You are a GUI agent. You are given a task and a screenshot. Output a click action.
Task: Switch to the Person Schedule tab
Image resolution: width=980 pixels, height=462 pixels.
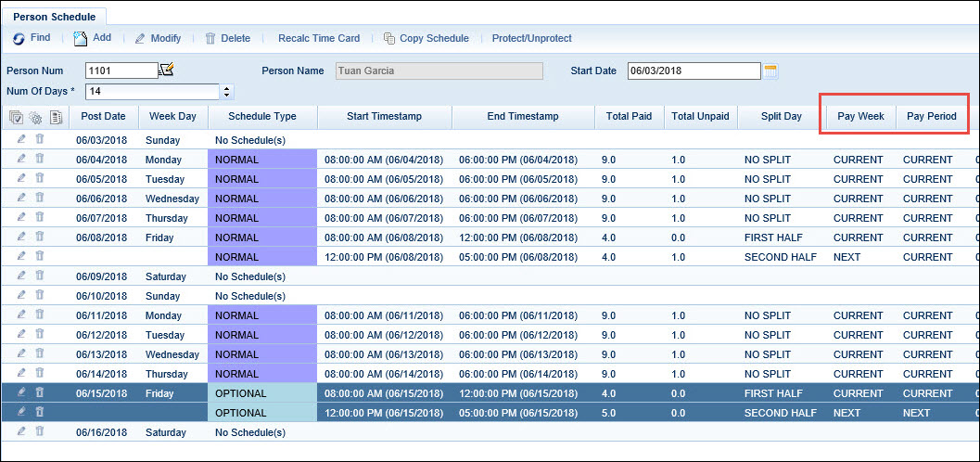point(55,17)
